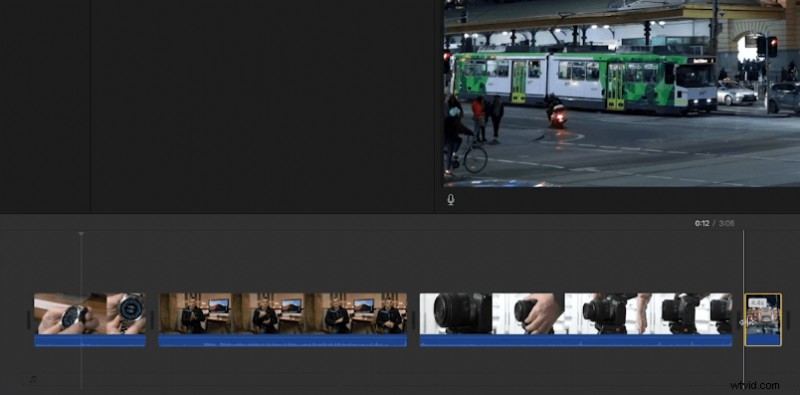This screenshot has width=800, height=395.
Task: Click the transition handle between desk and camera clips
Action: pos(413,320)
